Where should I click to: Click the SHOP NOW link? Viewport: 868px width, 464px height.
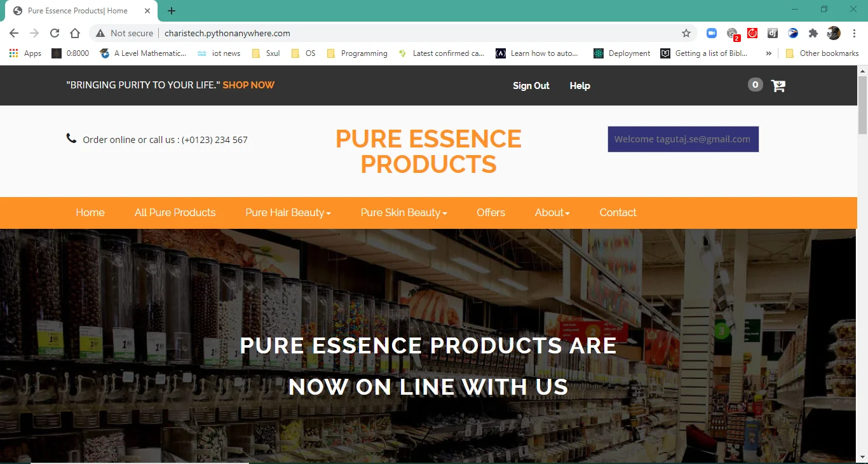248,85
